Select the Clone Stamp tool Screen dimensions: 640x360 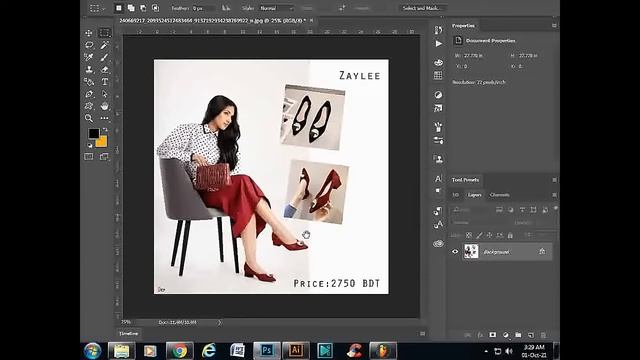click(x=89, y=69)
